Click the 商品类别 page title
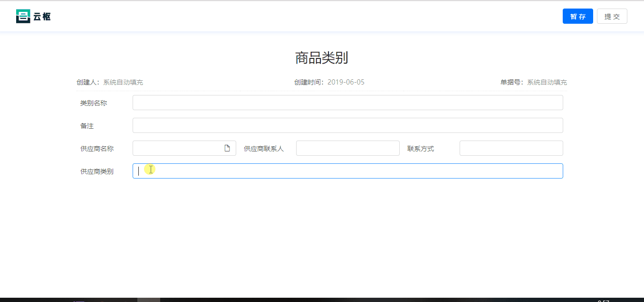This screenshot has width=644, height=302. [x=322, y=58]
